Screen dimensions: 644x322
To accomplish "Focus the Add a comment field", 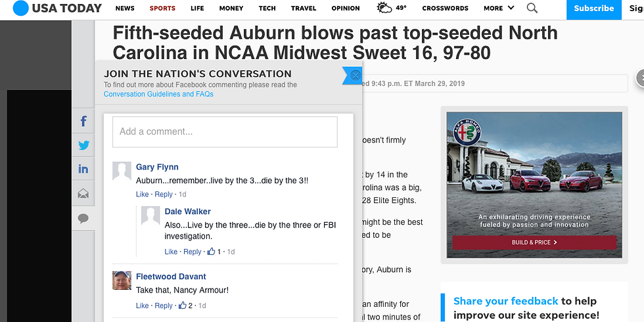I will pos(225,132).
